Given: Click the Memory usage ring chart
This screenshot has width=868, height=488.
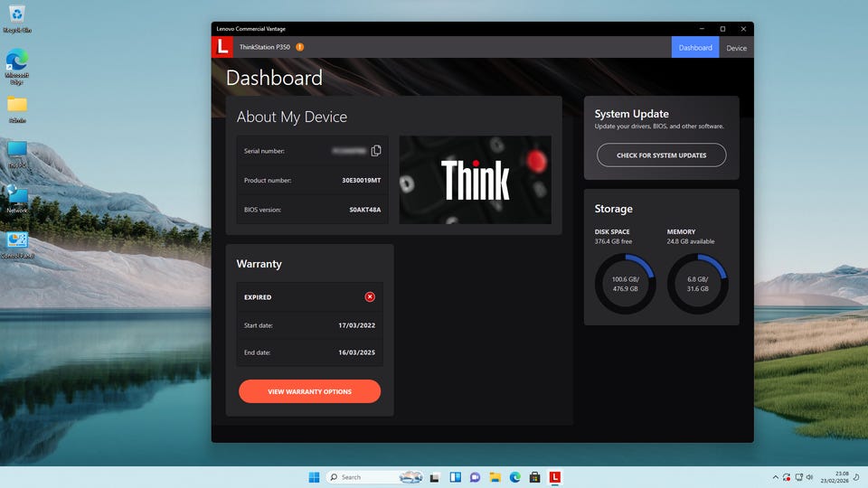Looking at the screenshot, I should click(697, 284).
